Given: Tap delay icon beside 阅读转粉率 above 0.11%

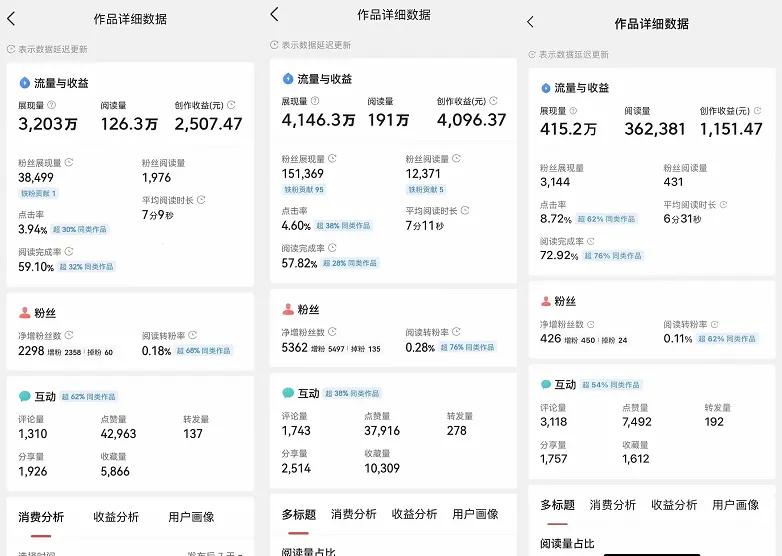Looking at the screenshot, I should point(714,325).
